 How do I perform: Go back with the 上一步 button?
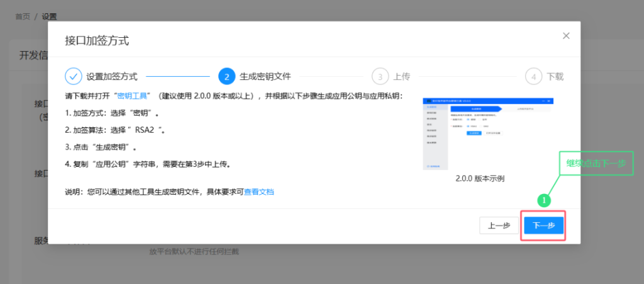coord(499,225)
